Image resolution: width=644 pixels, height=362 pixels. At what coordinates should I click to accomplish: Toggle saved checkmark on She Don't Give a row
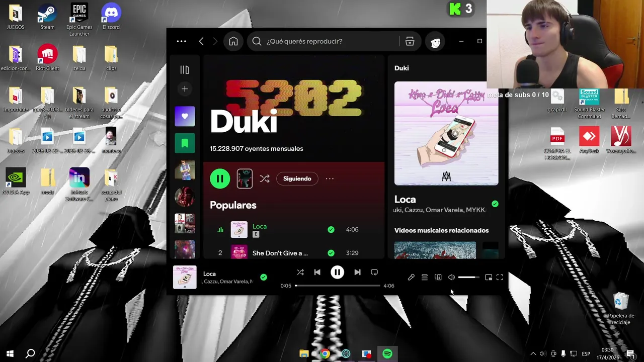[331, 253]
